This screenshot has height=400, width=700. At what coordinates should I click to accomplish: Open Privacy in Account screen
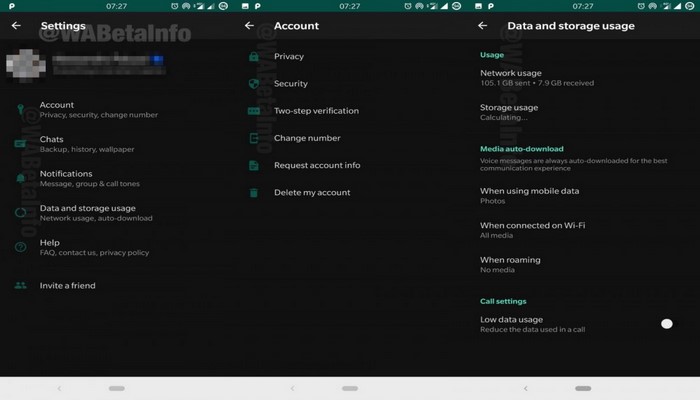point(289,57)
